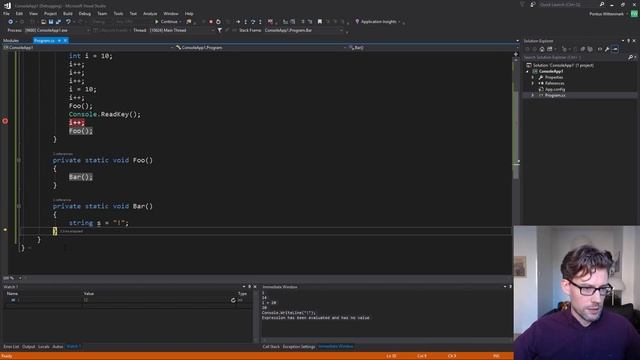
Task: Click the View Code icon in Solution Explorer
Action: click(600, 49)
